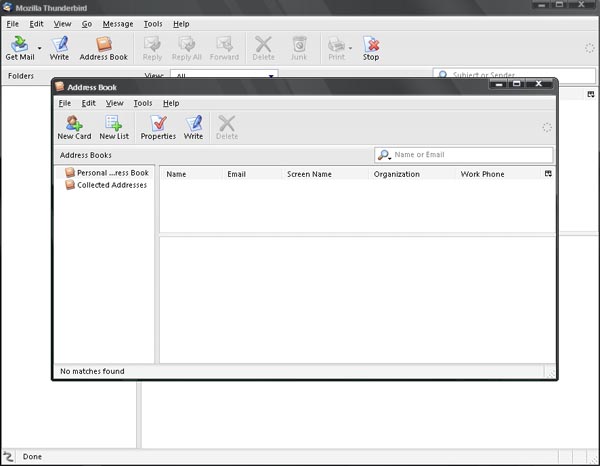This screenshot has height=466, width=600.
Task: Click Properties in Address Book toolbar
Action: point(158,127)
